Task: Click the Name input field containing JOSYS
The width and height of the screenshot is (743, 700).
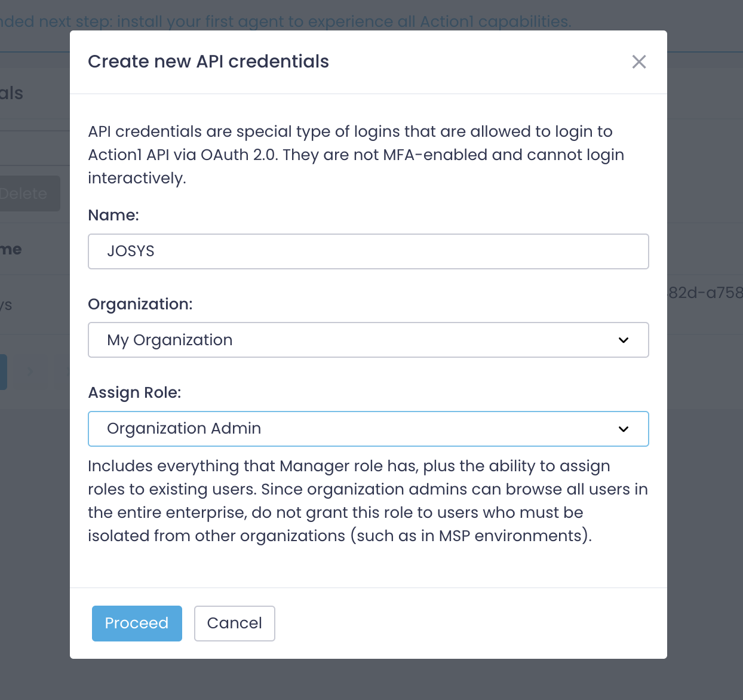Action: 368,251
